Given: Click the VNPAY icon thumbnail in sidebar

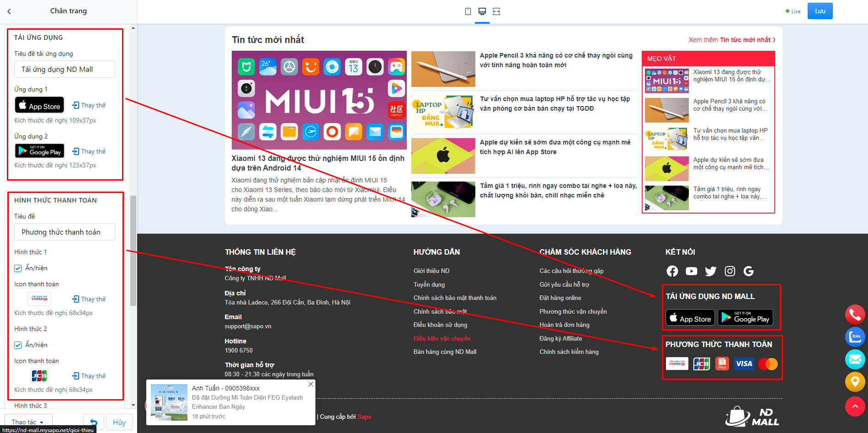Looking at the screenshot, I should pos(39,299).
